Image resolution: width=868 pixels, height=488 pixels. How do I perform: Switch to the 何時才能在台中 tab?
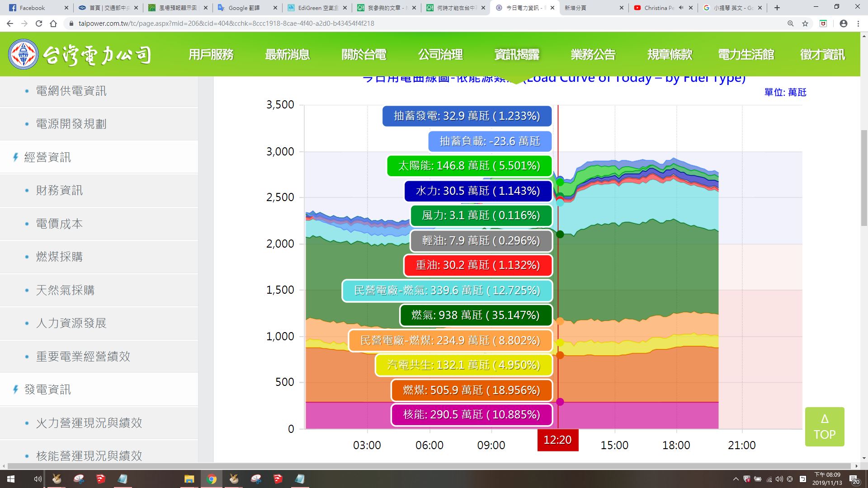[x=457, y=8]
